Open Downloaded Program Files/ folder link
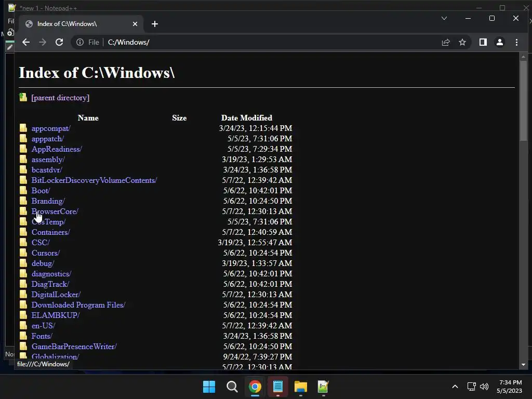Viewport: 532px width, 399px height. 78,305
